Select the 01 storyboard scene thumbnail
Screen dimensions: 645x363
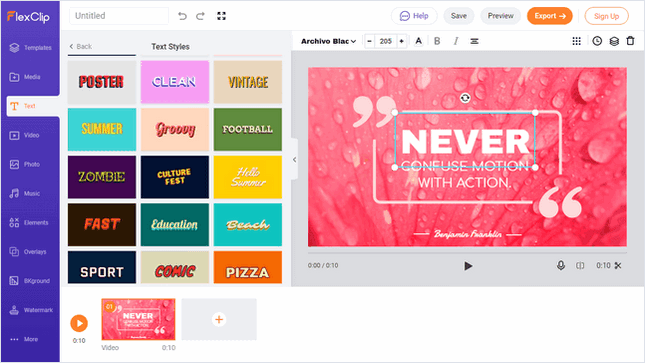[138, 319]
